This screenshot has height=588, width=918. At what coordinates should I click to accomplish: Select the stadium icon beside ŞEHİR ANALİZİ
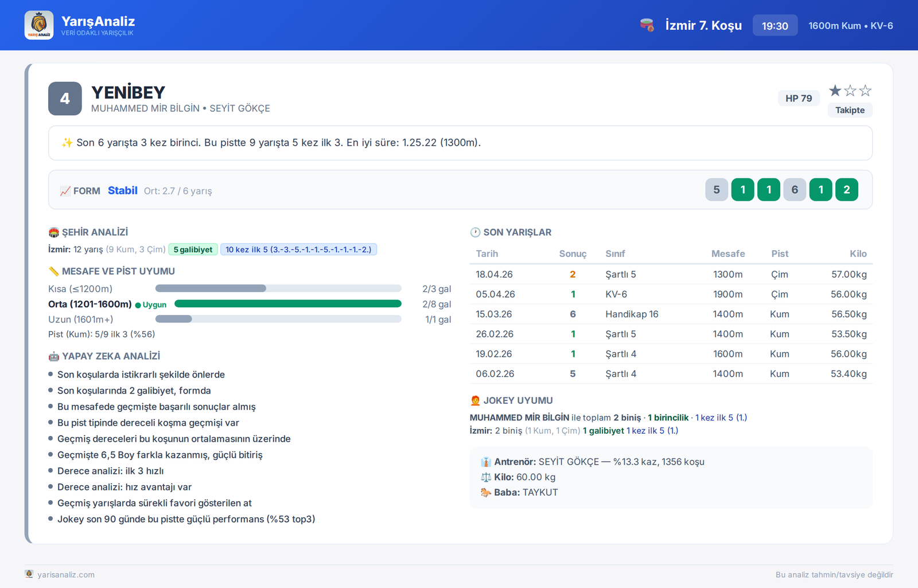pos(54,232)
